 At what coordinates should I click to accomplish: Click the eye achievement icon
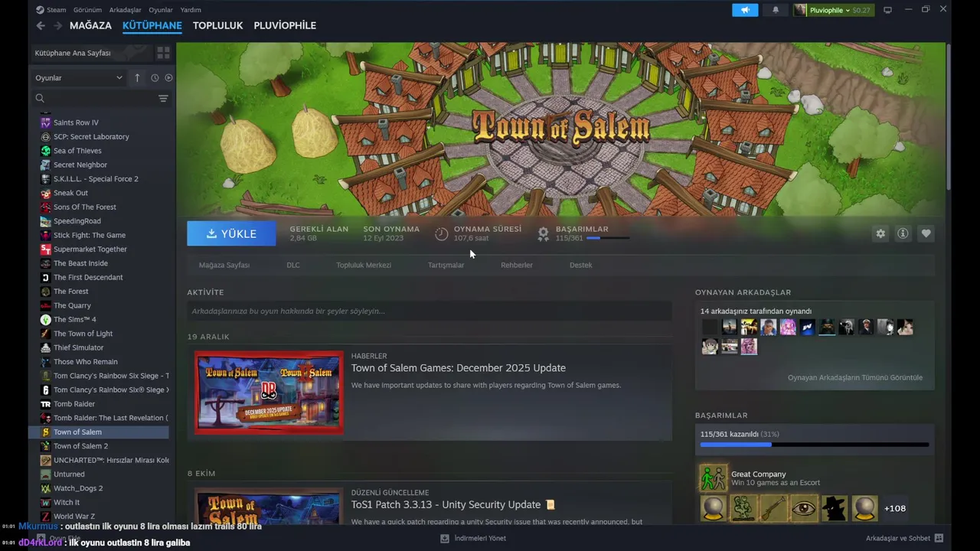[x=804, y=508]
